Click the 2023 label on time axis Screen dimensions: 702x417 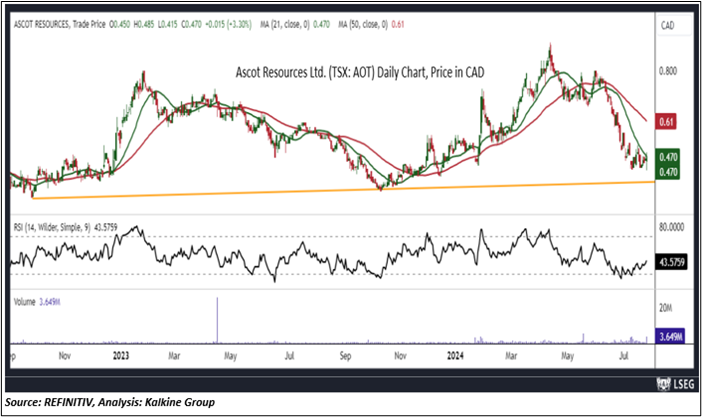[x=123, y=354]
